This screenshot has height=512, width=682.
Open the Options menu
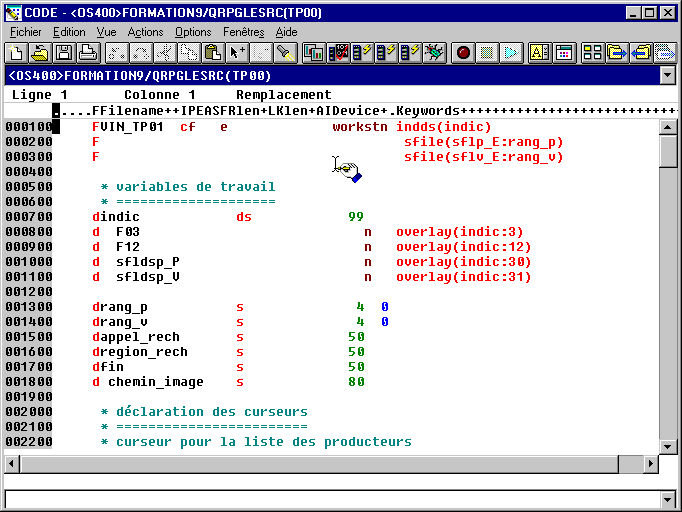(x=193, y=32)
